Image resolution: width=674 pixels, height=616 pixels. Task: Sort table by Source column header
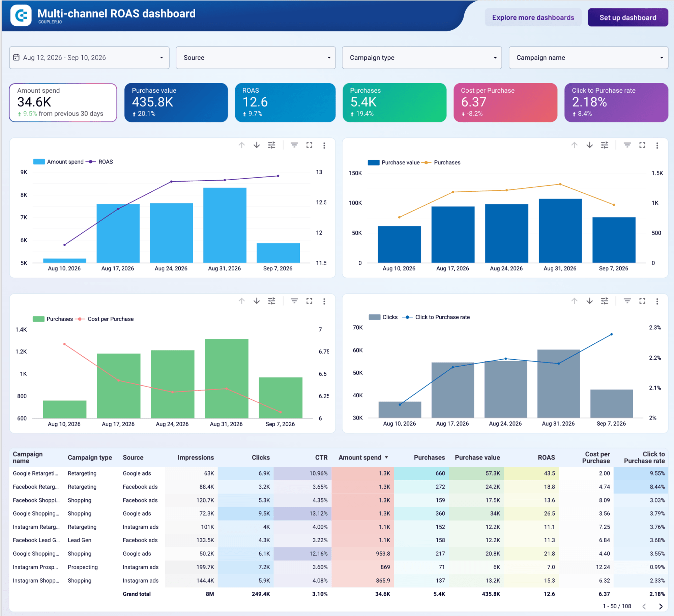point(133,457)
